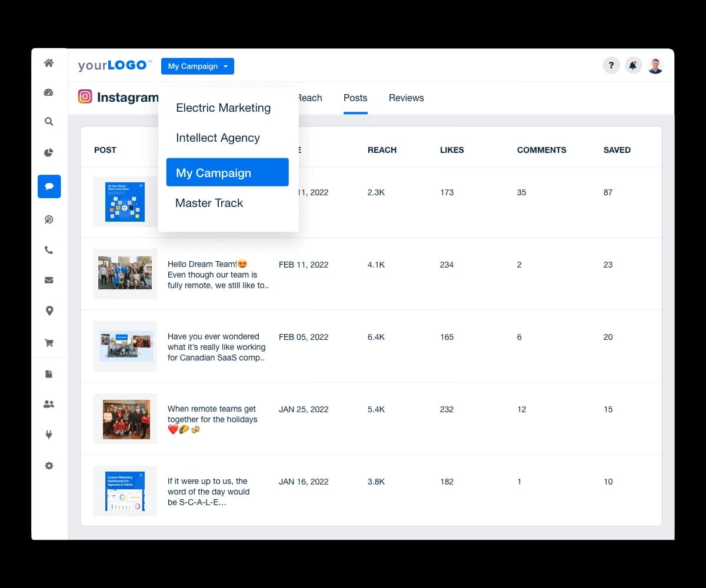Select Electric Marketing from the campaign list
Screen dimensions: 706x588
224,108
